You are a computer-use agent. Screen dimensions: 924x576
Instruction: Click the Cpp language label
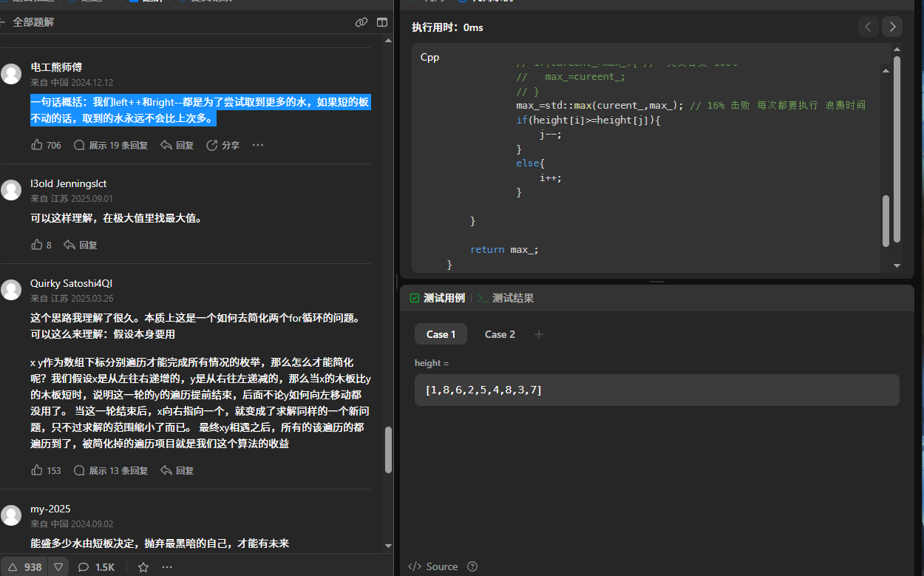click(429, 57)
